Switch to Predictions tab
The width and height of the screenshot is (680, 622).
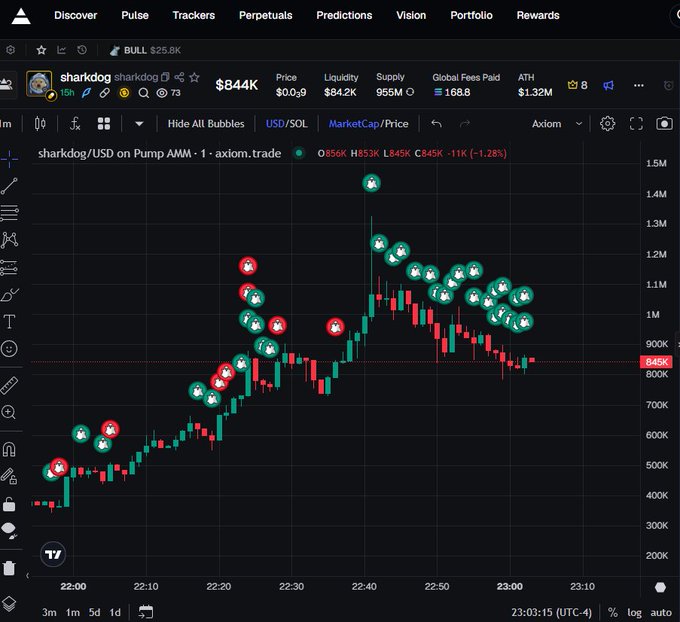[x=344, y=16]
